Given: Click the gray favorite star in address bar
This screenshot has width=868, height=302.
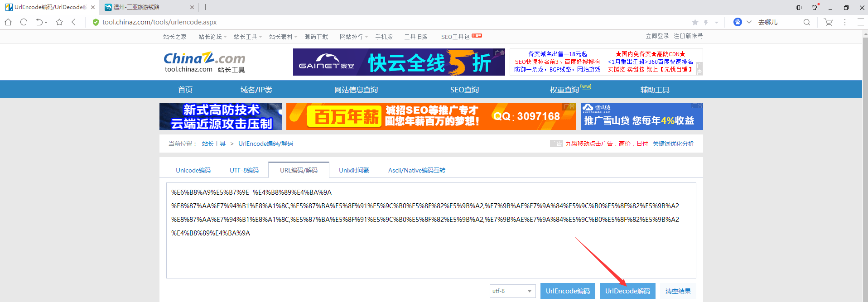Looking at the screenshot, I should click(x=695, y=22).
